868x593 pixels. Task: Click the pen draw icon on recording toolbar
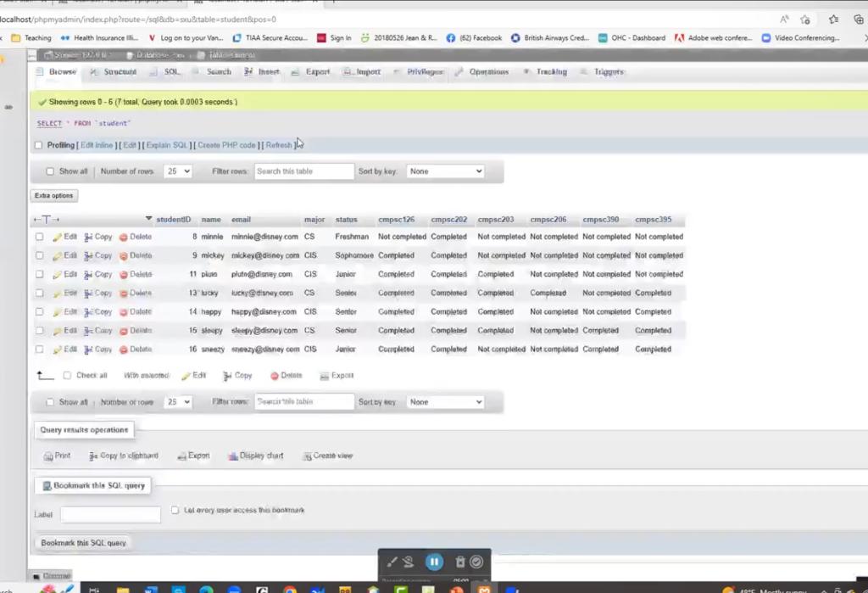click(x=392, y=562)
